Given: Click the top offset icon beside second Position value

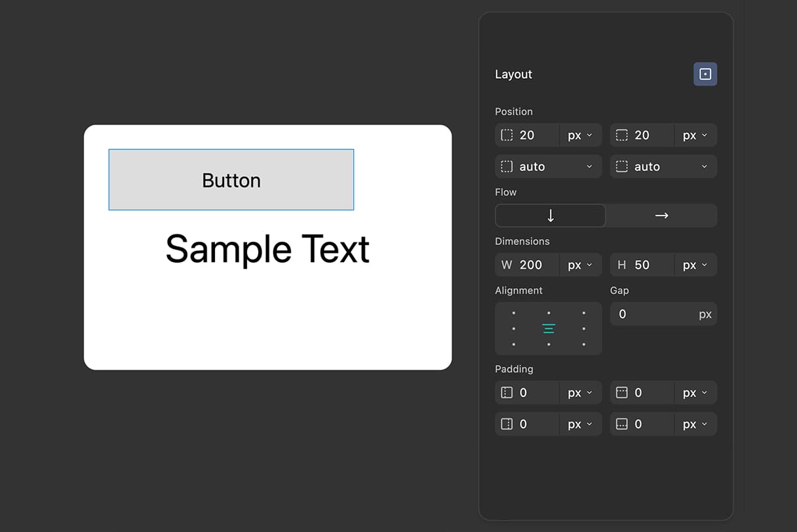Looking at the screenshot, I should [621, 135].
